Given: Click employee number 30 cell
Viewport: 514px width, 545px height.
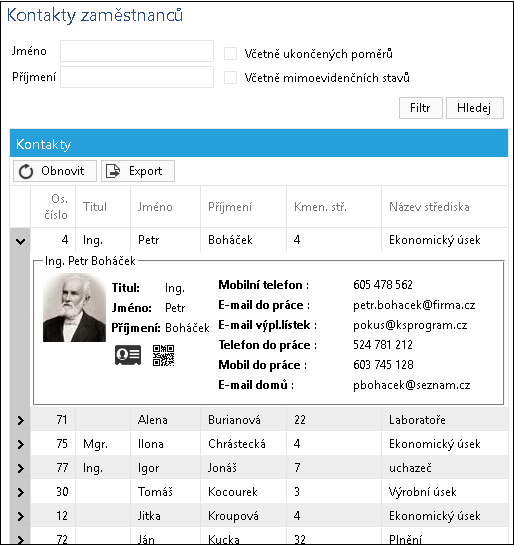Looking at the screenshot, I should click(x=53, y=492).
